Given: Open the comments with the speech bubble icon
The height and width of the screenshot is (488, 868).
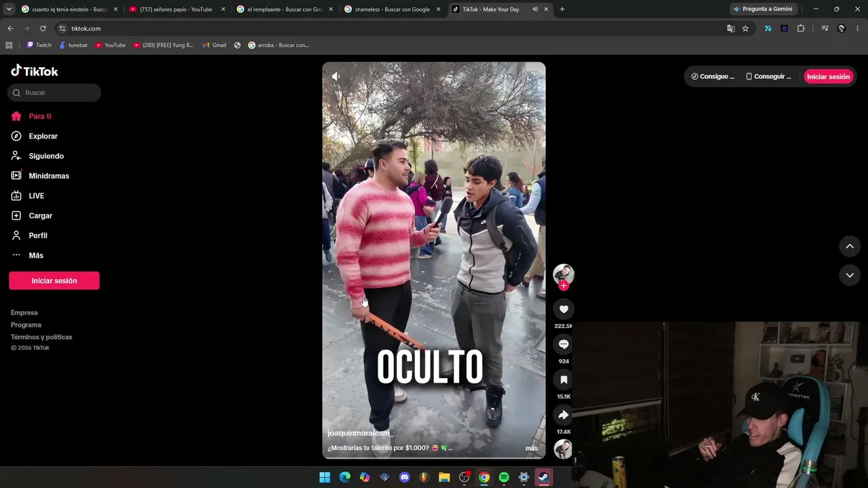Looking at the screenshot, I should click(x=564, y=344).
